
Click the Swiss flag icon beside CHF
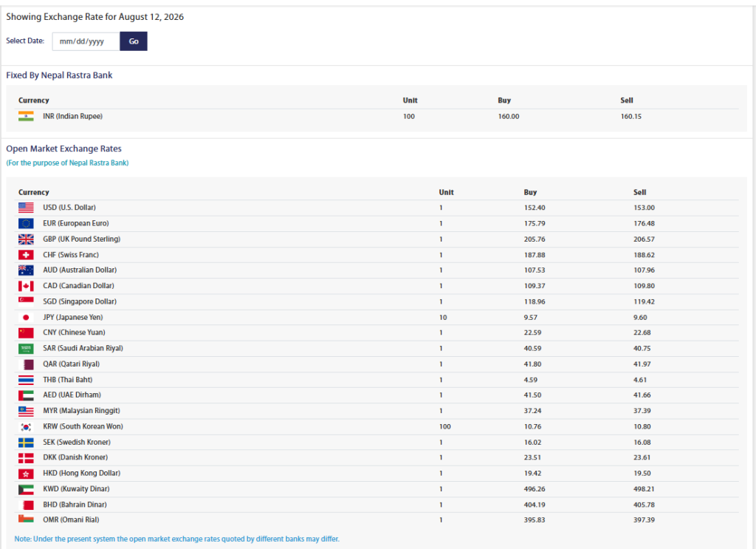point(26,255)
